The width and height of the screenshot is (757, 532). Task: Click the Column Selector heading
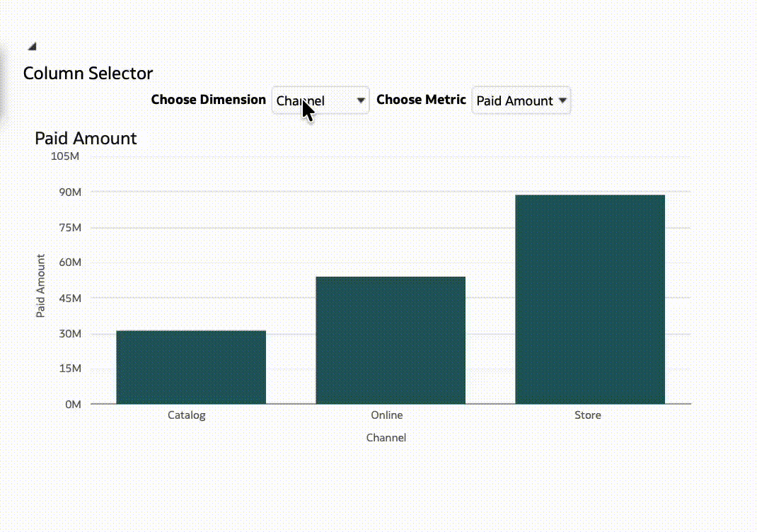click(88, 74)
